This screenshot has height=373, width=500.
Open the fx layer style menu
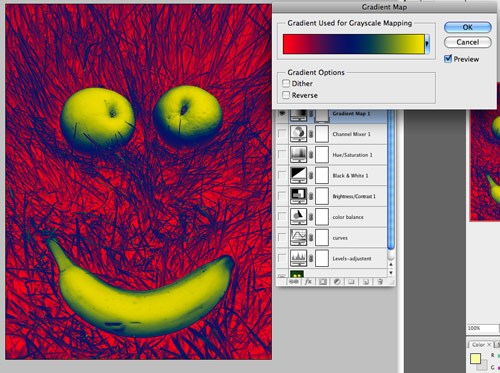click(x=308, y=282)
